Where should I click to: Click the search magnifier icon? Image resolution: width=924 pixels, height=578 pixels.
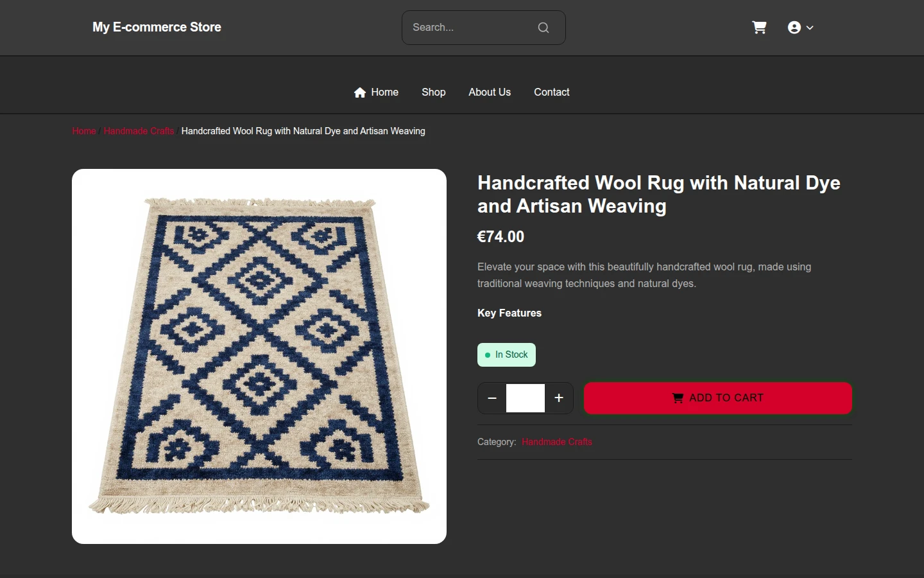click(x=543, y=28)
